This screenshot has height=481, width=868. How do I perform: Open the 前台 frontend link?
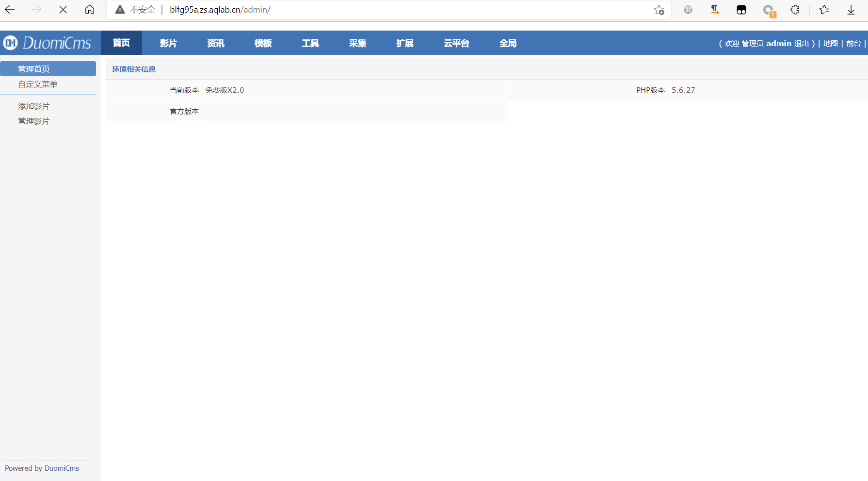854,43
